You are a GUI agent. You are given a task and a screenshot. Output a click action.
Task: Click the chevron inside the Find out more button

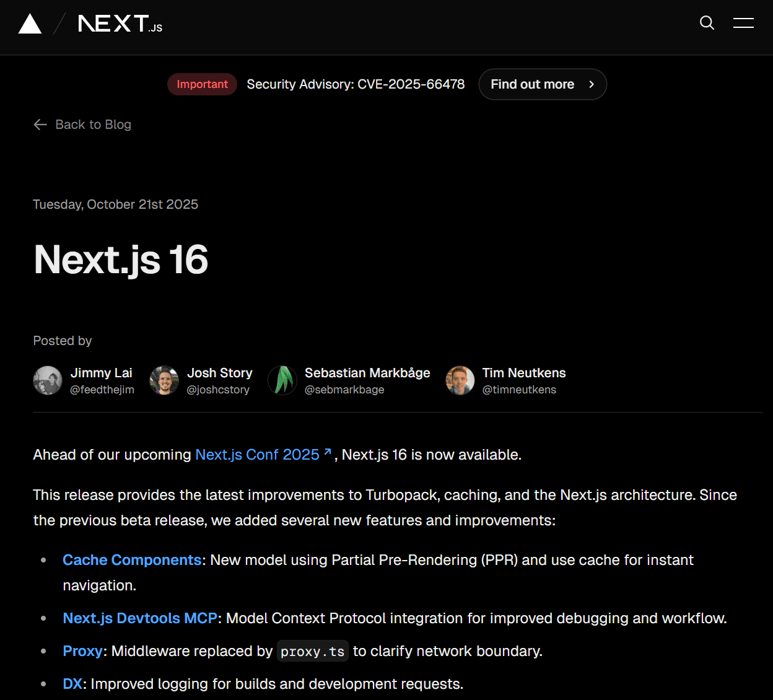[x=592, y=84]
